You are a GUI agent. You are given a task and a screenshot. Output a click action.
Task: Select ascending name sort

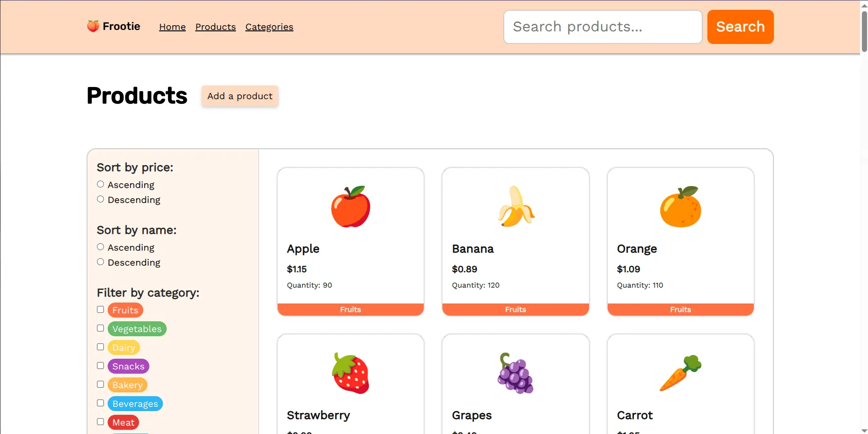pyautogui.click(x=100, y=246)
